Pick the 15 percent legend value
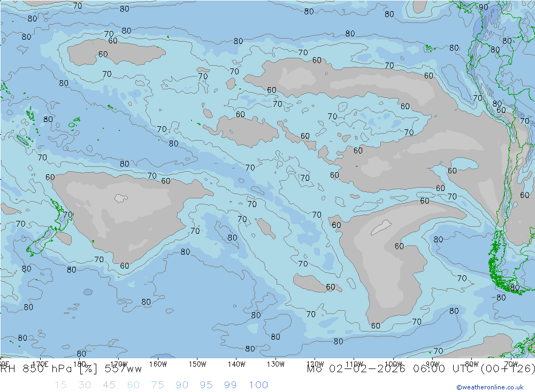535x392 pixels. tap(60, 385)
